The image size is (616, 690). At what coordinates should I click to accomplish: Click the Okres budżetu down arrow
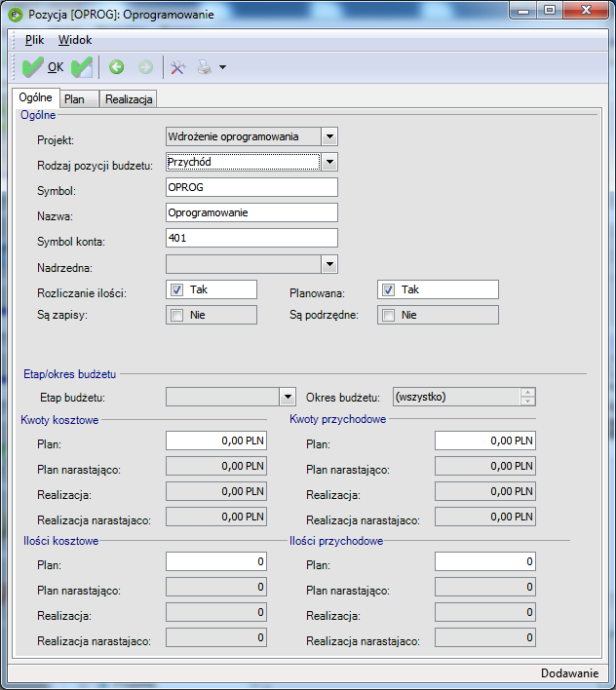(x=527, y=402)
